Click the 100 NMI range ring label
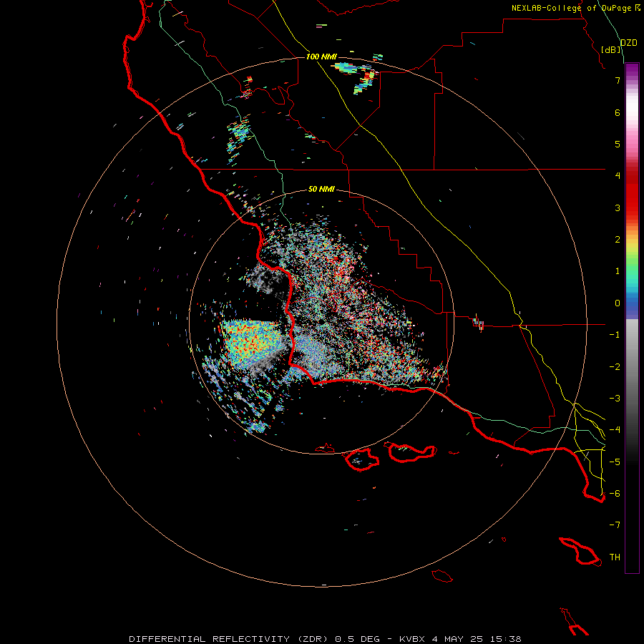The image size is (644, 644). pos(321,57)
